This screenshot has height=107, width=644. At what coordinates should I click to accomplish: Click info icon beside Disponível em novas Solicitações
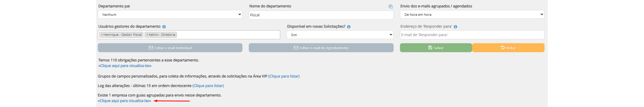[349, 27]
